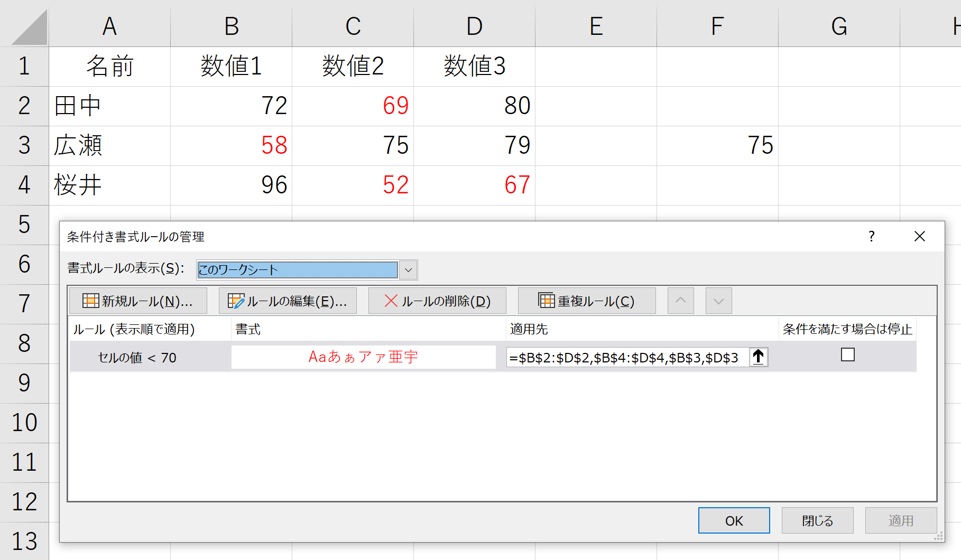This screenshot has height=560, width=961.
Task: Select row 3 header
Action: coord(24,145)
